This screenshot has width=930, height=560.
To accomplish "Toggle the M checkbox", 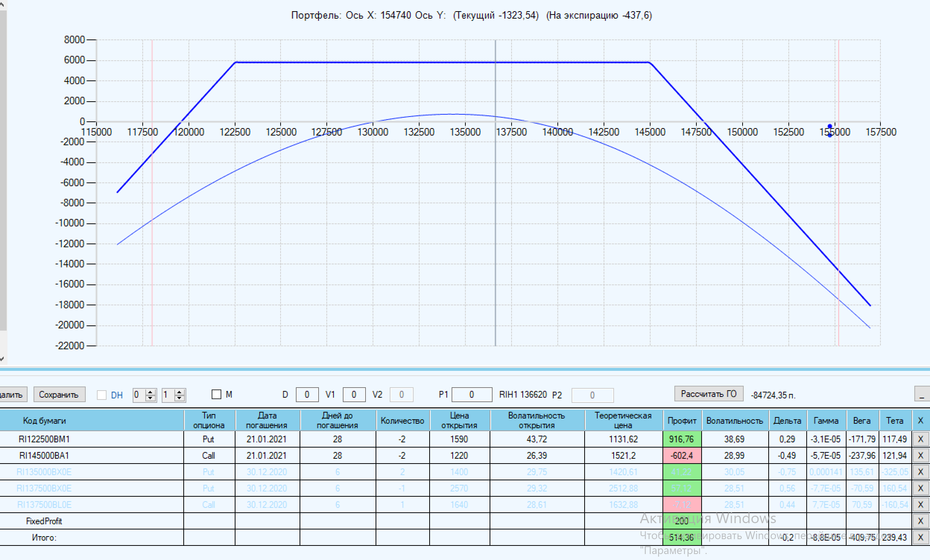I will pos(216,394).
